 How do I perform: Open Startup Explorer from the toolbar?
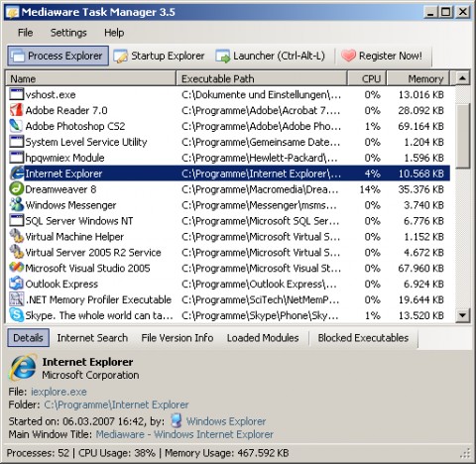point(159,56)
